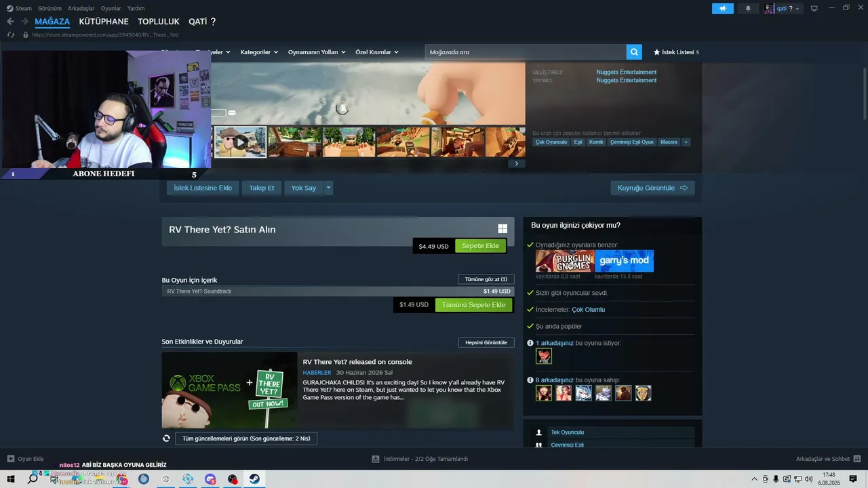Click the volume speaker tray icon

tap(808, 479)
